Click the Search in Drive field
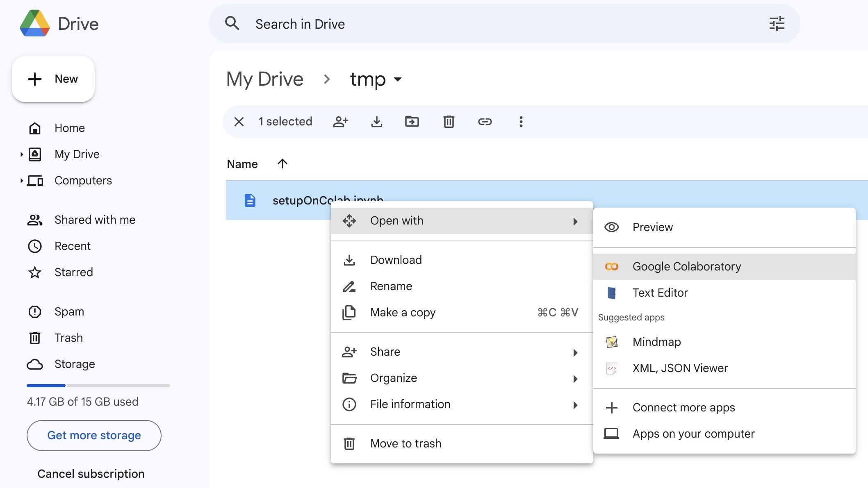This screenshot has height=488, width=868. coord(492,24)
